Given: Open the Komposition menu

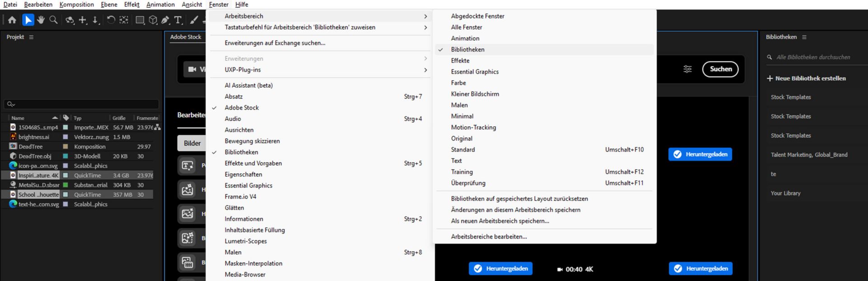Looking at the screenshot, I should (77, 5).
